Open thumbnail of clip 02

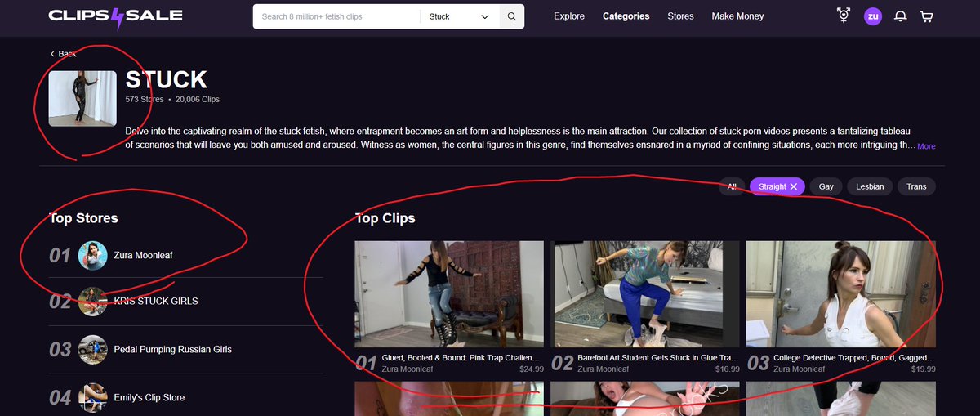(645, 294)
